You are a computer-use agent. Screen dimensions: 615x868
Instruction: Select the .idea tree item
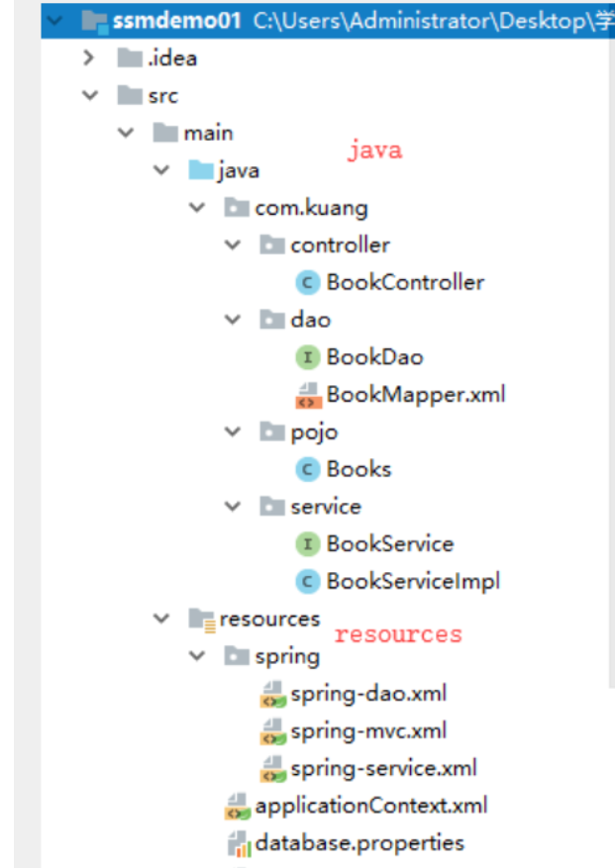pyautogui.click(x=172, y=58)
